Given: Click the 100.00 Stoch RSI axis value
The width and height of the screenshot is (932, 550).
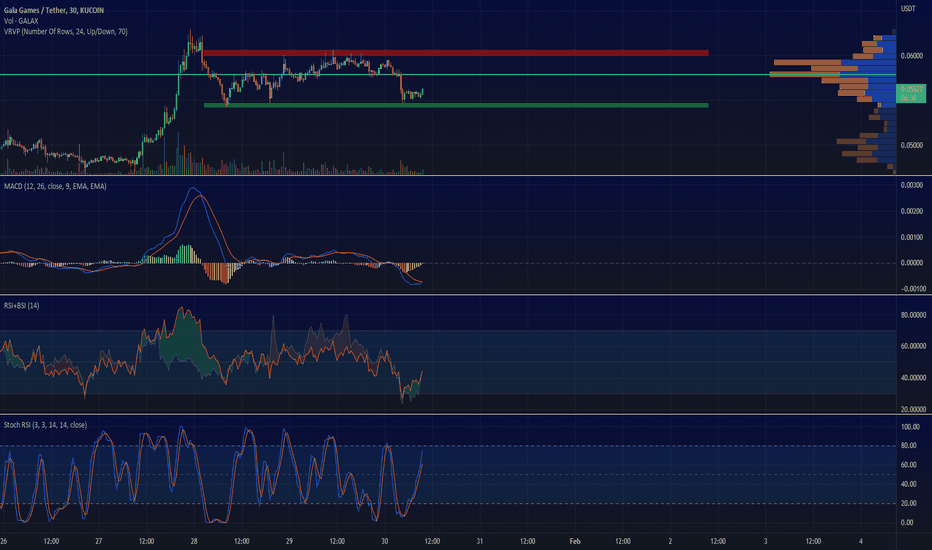Looking at the screenshot, I should (x=911, y=427).
